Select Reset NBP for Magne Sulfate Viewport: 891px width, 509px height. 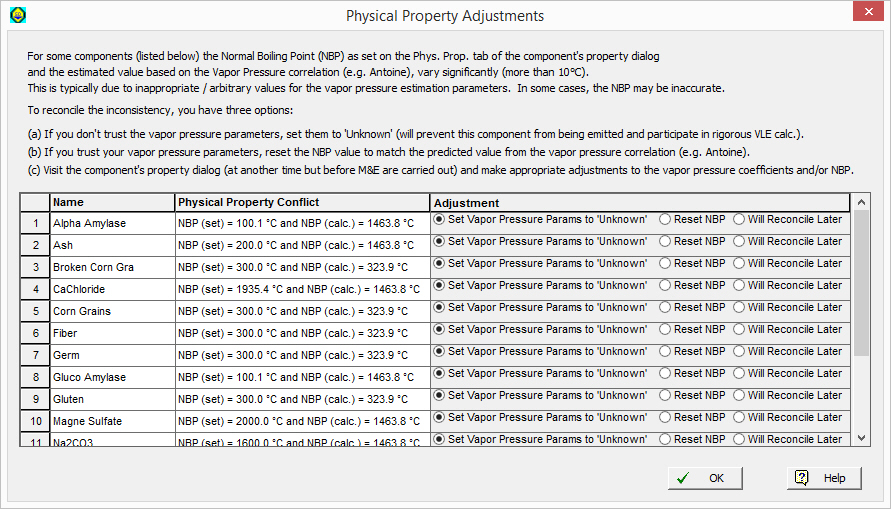tap(666, 417)
